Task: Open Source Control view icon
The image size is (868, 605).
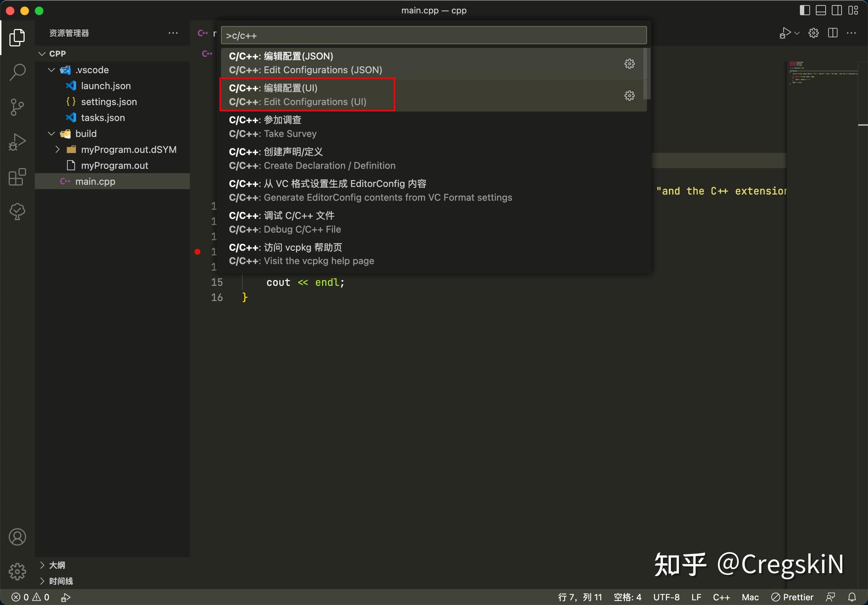Action: click(17, 107)
